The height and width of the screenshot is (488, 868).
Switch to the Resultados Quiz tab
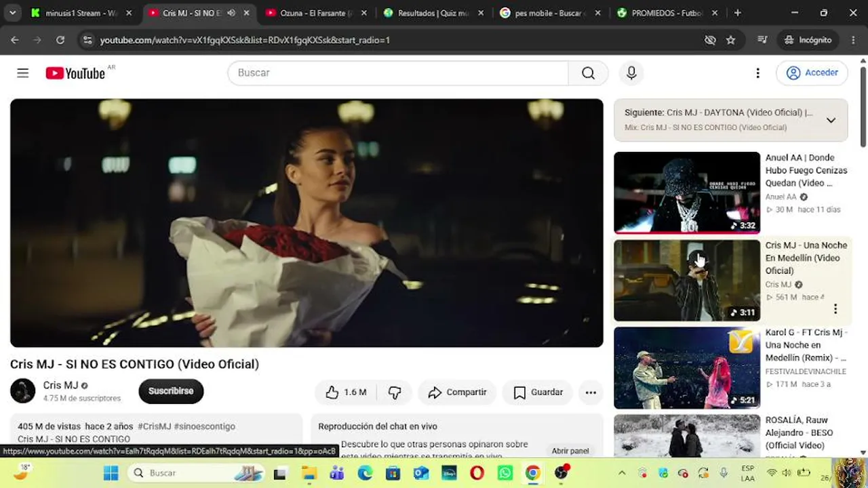(x=434, y=13)
